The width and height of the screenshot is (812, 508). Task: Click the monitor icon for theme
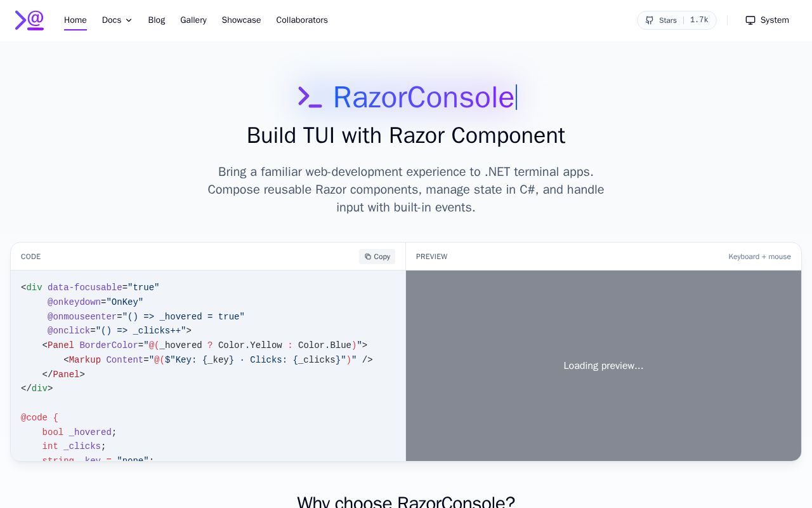[x=750, y=20]
